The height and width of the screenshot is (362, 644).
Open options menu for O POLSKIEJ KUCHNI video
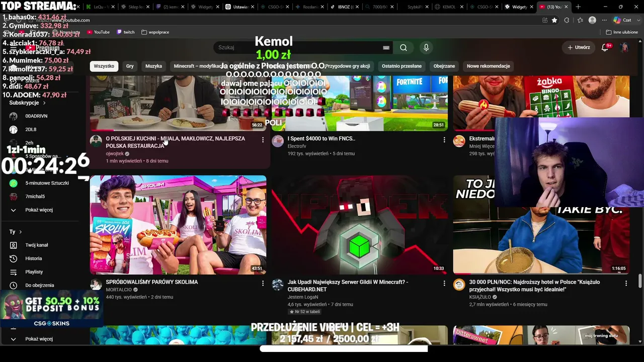coord(263,140)
